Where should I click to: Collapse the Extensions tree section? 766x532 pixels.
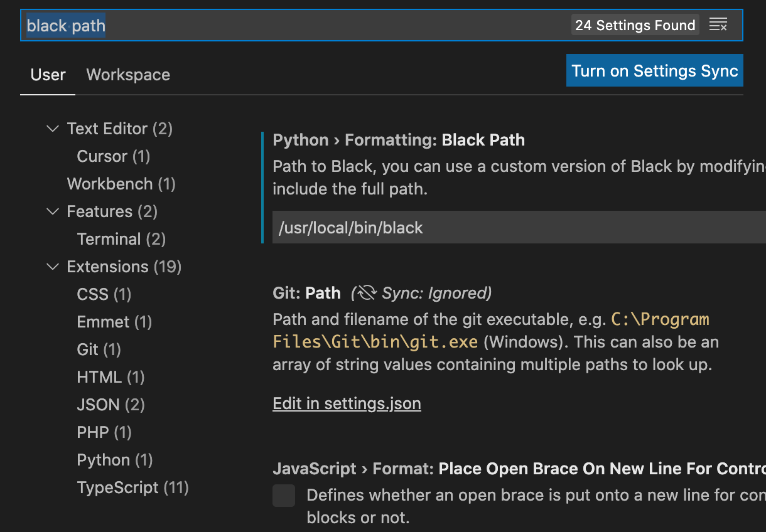tap(53, 267)
